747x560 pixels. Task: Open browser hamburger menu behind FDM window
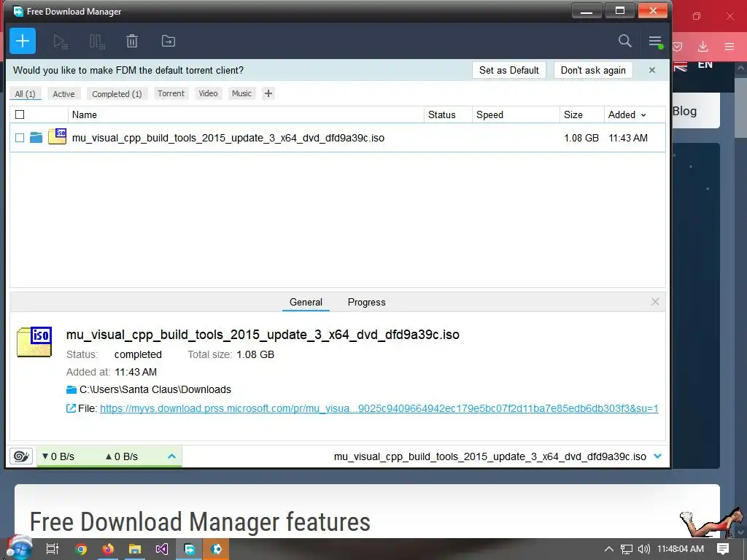point(729,46)
